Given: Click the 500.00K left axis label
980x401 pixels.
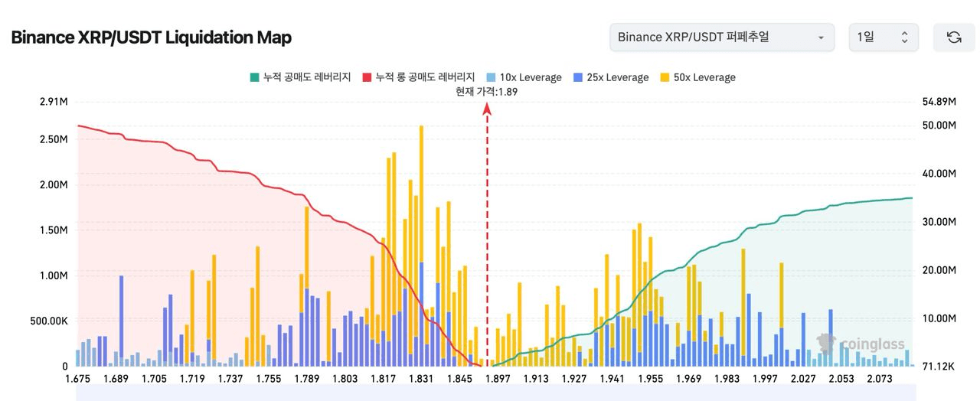Looking at the screenshot, I should 47,321.
